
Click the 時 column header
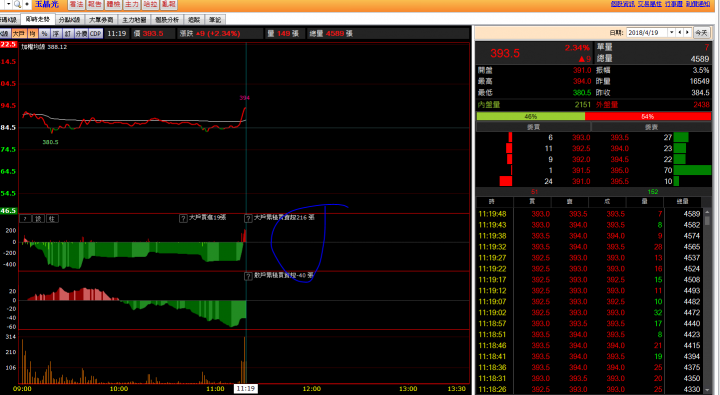click(x=492, y=202)
